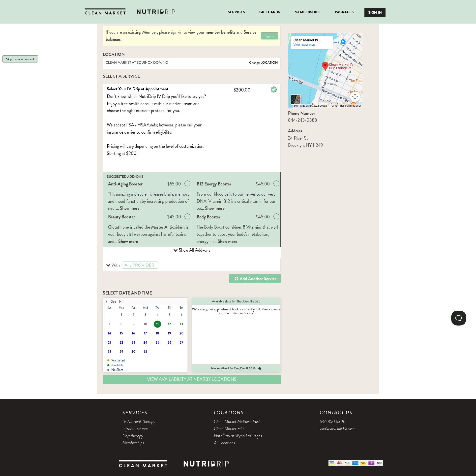Click Clean Market FiDi link
Screen dimensions: 476x476
pyautogui.click(x=229, y=429)
